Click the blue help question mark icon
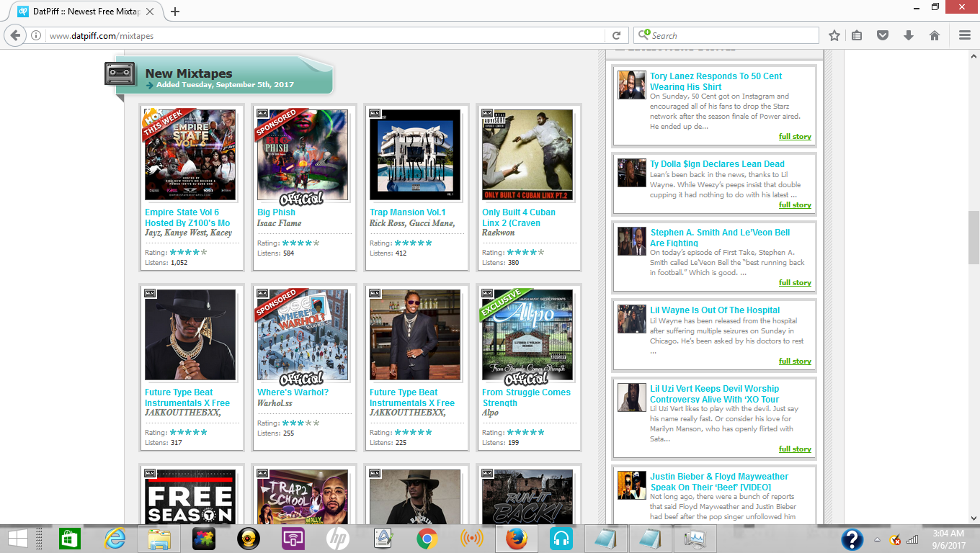Image resolution: width=980 pixels, height=553 pixels. tap(852, 539)
